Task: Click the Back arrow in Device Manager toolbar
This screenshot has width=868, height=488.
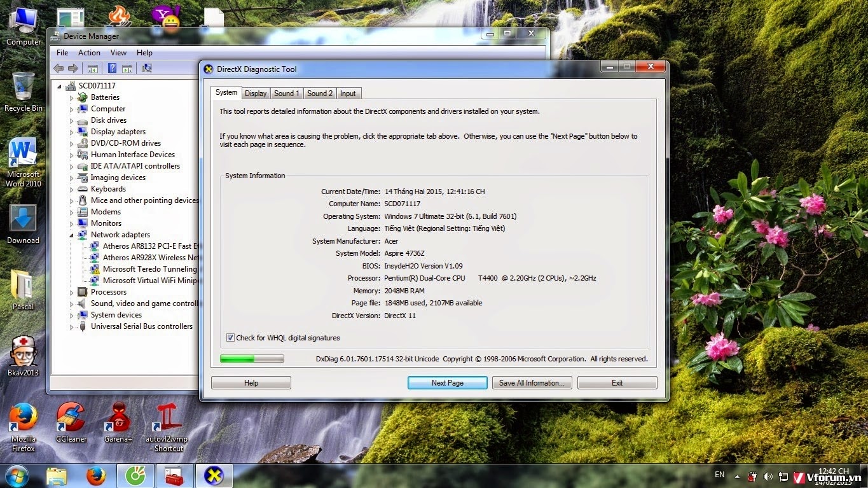Action: [59, 68]
